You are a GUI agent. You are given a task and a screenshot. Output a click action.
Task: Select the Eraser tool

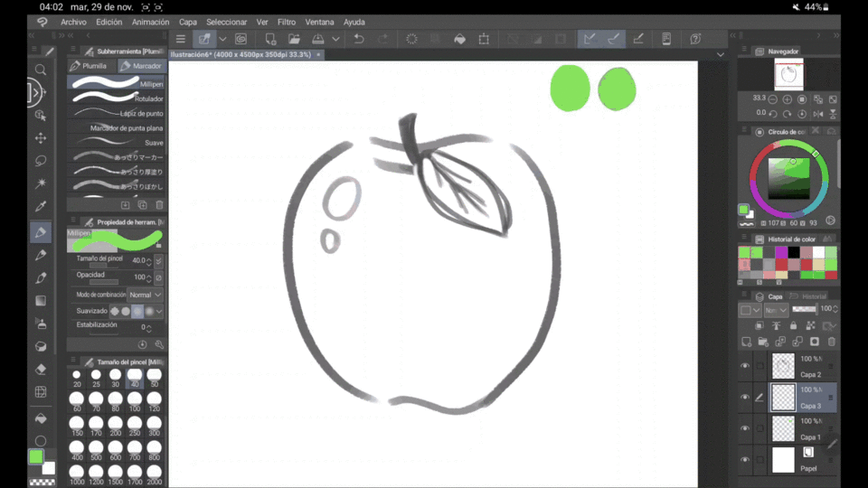coord(41,369)
